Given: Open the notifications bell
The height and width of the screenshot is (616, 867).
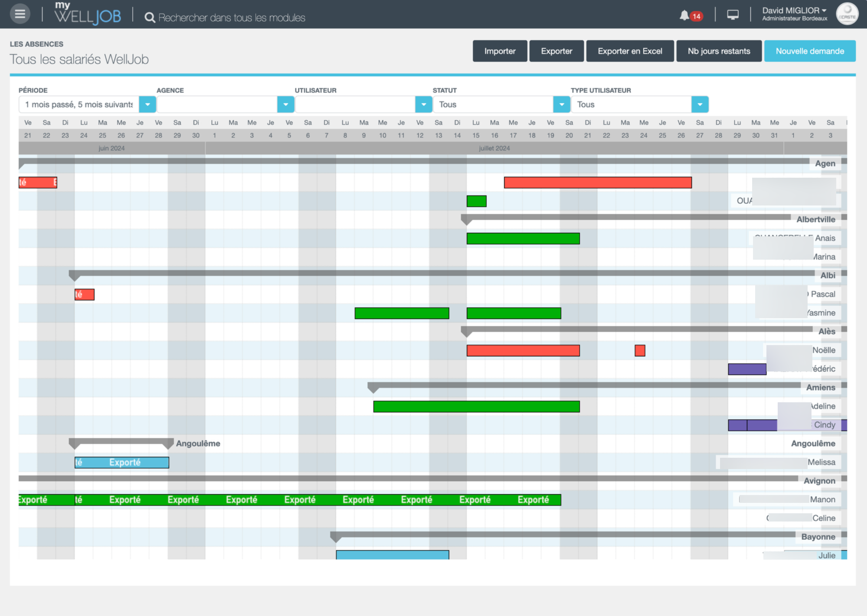Looking at the screenshot, I should click(684, 16).
